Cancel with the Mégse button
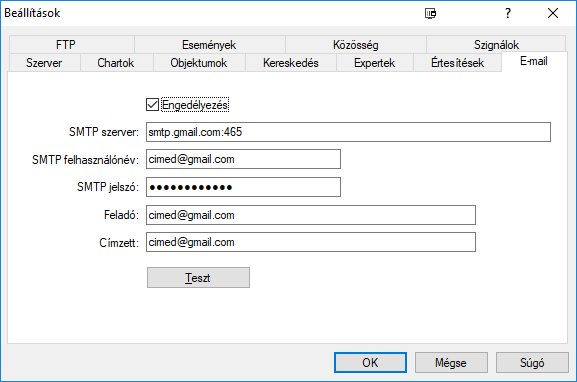The height and width of the screenshot is (382, 577). pyautogui.click(x=451, y=362)
